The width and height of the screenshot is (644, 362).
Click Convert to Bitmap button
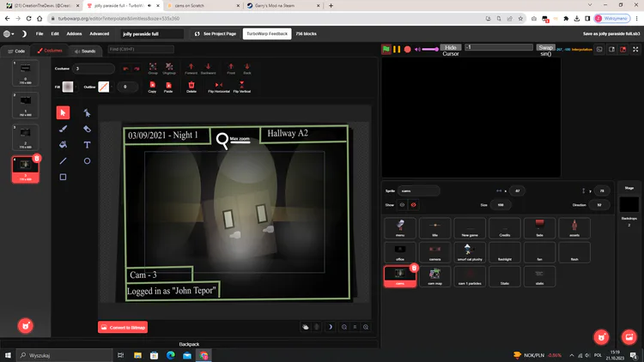coord(123,327)
